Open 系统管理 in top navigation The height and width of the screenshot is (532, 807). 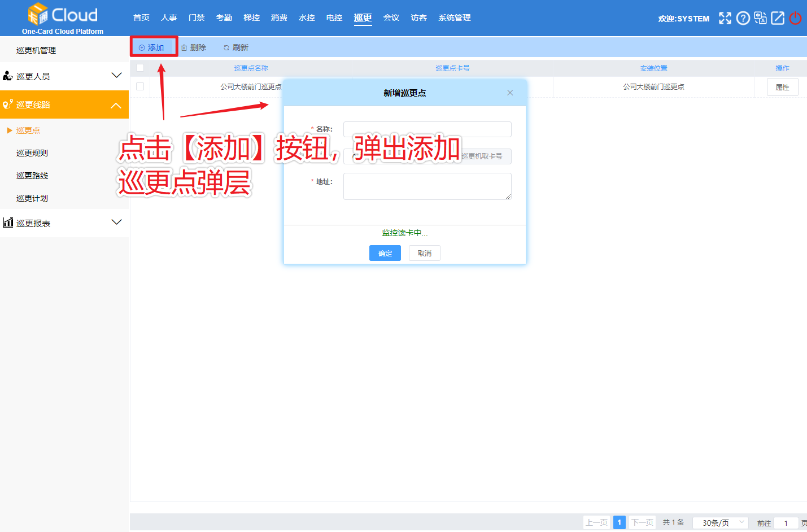pyautogui.click(x=455, y=18)
